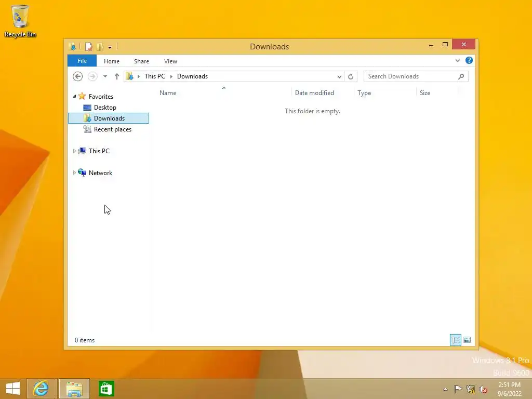The width and height of the screenshot is (532, 399).
Task: Click This PC in the address bar
Action: click(155, 76)
